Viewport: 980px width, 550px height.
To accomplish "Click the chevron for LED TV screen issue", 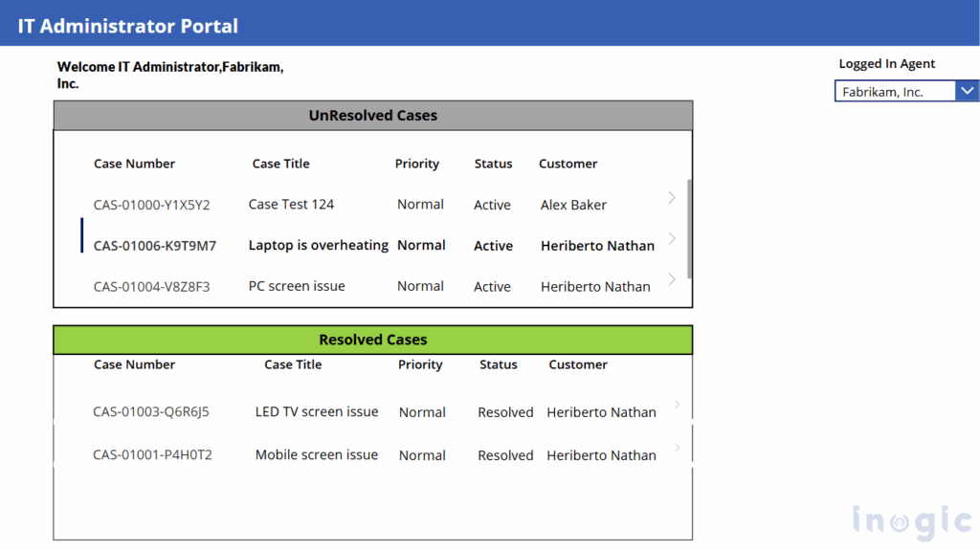I will tap(678, 405).
